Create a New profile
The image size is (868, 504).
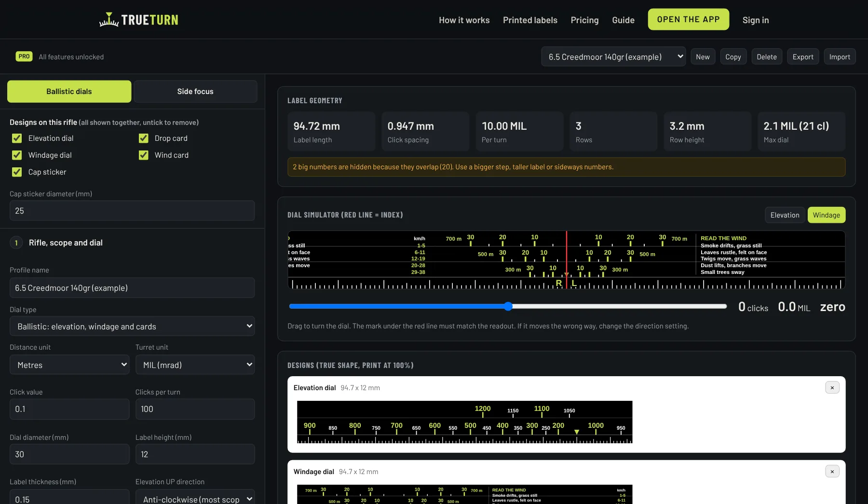point(703,56)
